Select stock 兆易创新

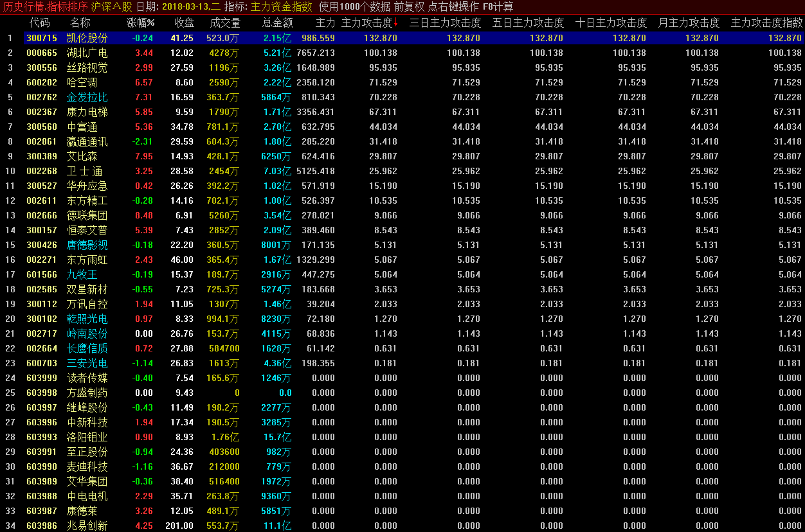tap(87, 526)
